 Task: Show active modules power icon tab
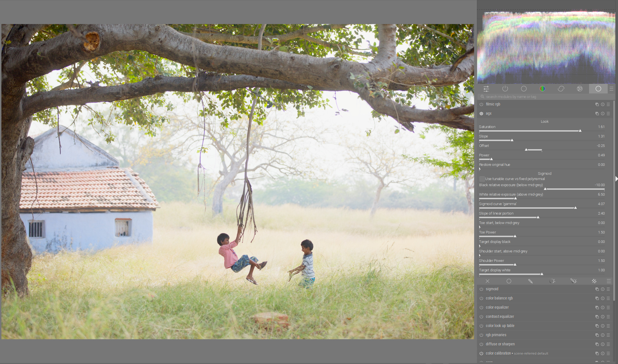[x=505, y=89]
